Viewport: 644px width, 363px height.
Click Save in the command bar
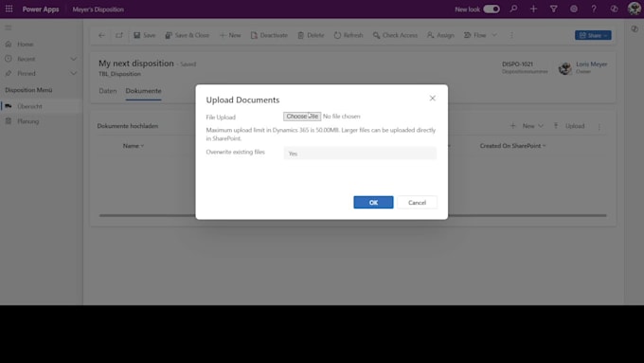point(145,35)
